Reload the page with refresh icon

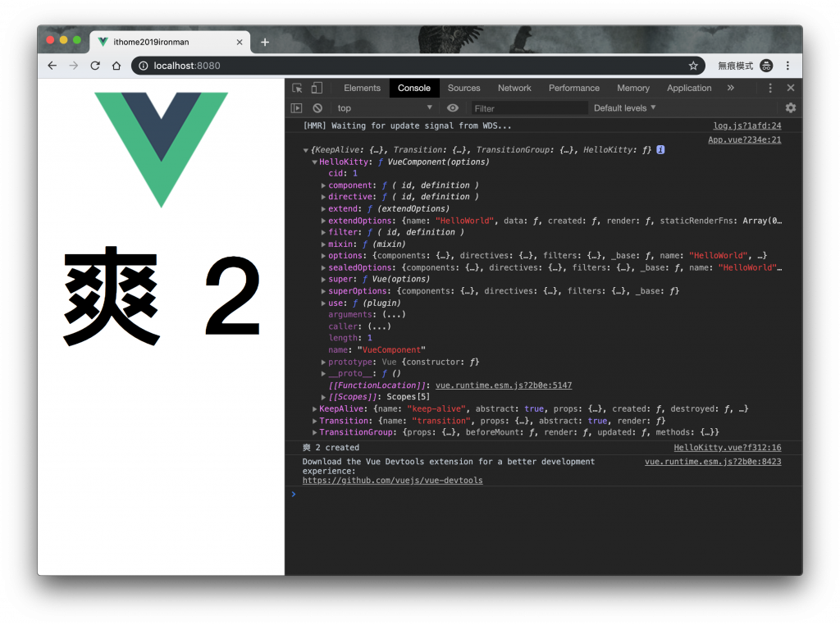tap(95, 66)
